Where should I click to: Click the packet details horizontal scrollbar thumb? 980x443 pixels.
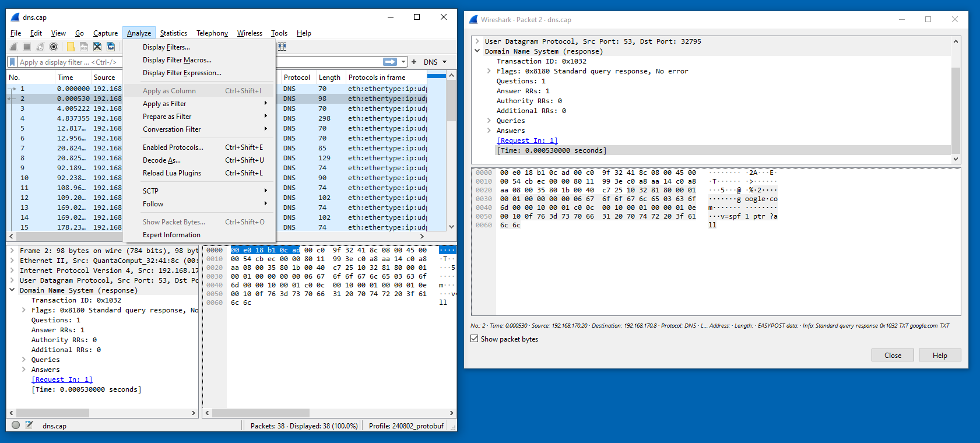point(52,413)
